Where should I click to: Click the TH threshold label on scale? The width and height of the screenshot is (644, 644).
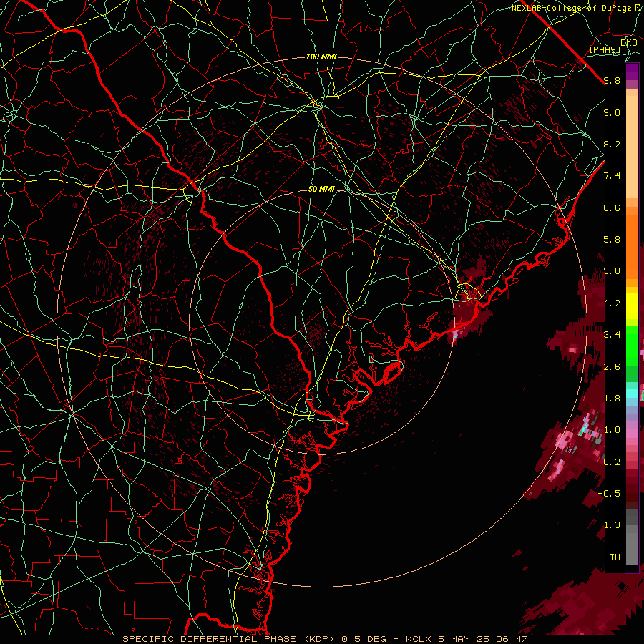[x=615, y=557]
